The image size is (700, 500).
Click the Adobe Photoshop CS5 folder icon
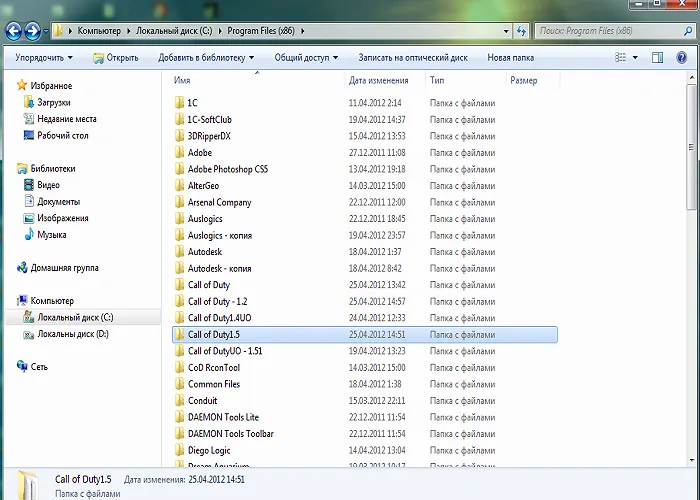[179, 169]
